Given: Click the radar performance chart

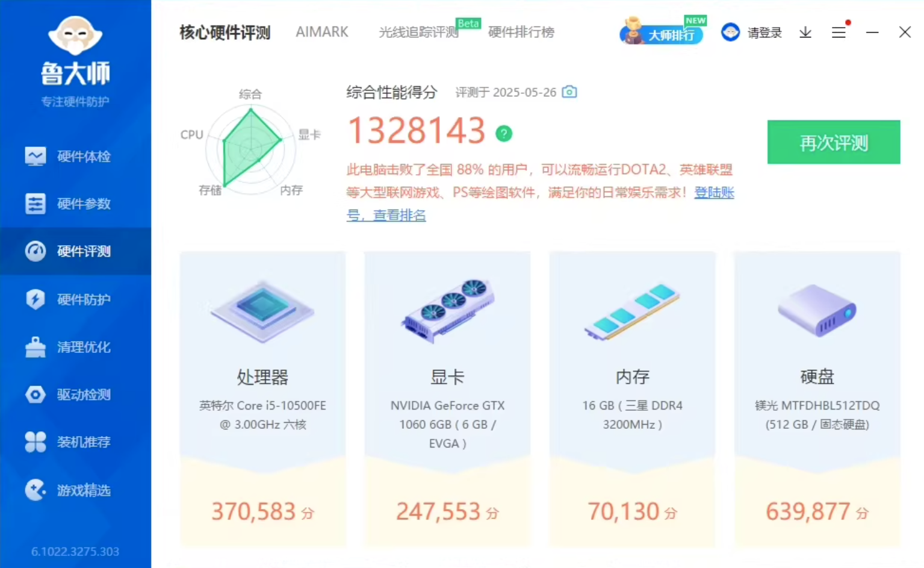Looking at the screenshot, I should point(251,149).
